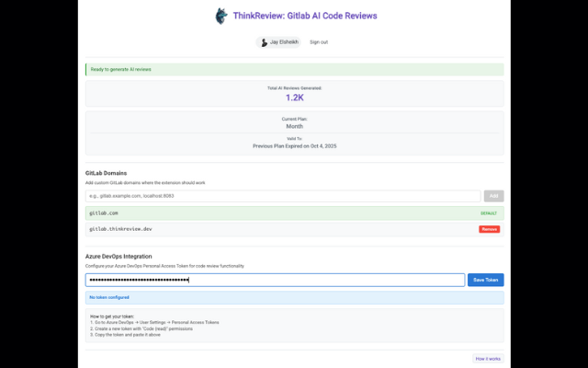Remove the gitlab.thinkreview.dev domain
The height and width of the screenshot is (368, 588).
click(x=489, y=229)
